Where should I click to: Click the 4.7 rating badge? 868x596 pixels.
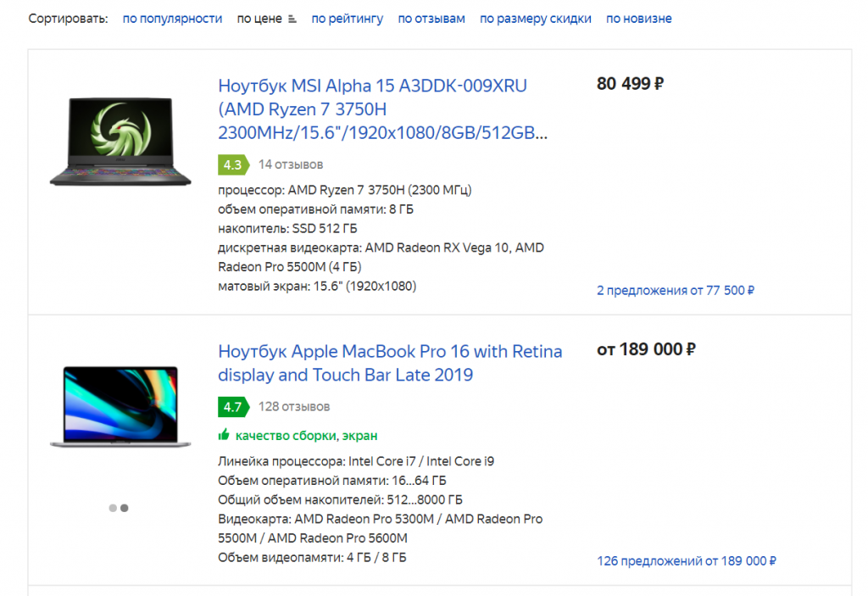pos(232,407)
